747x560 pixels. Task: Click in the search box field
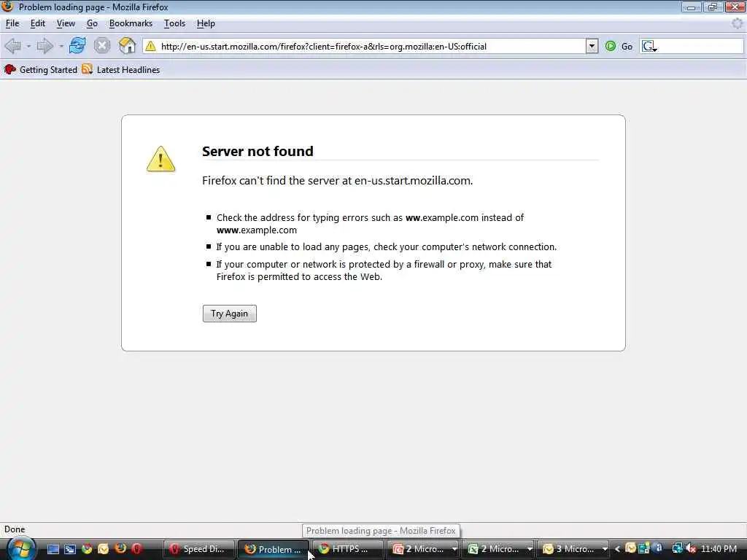click(x=700, y=46)
